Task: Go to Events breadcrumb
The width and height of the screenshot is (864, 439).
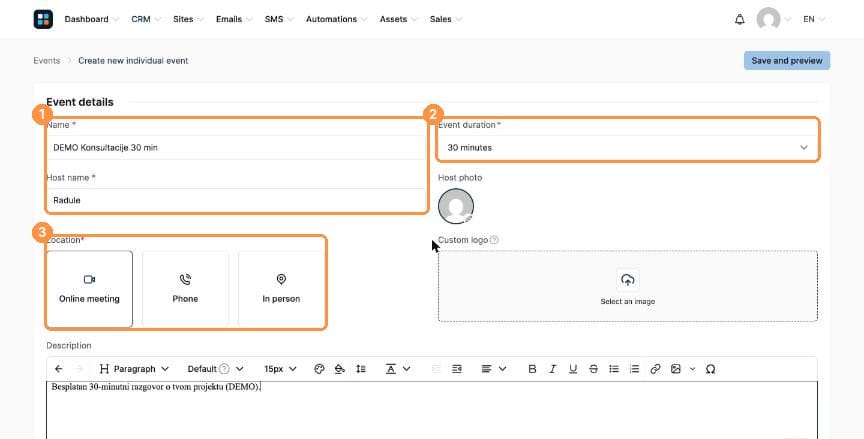Action: tap(46, 61)
